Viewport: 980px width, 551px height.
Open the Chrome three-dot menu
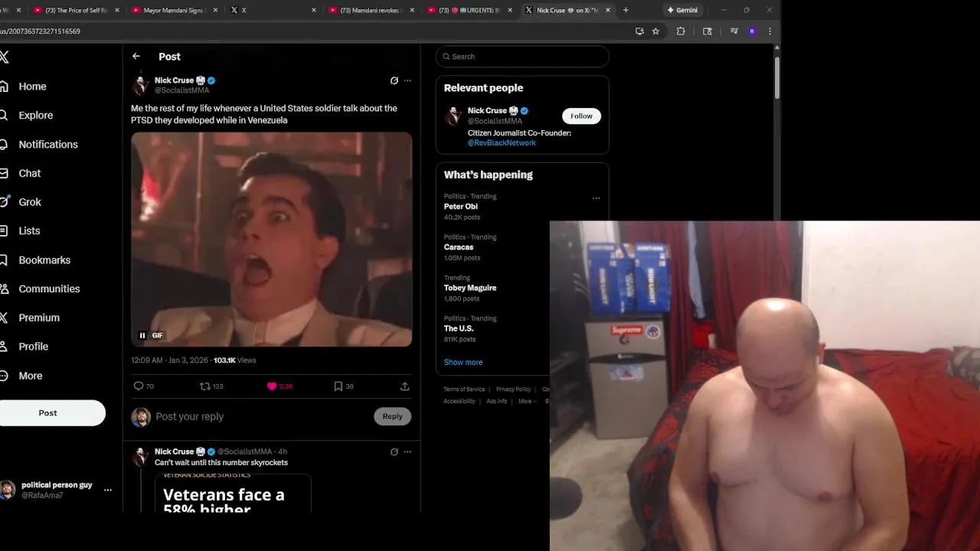tap(769, 31)
